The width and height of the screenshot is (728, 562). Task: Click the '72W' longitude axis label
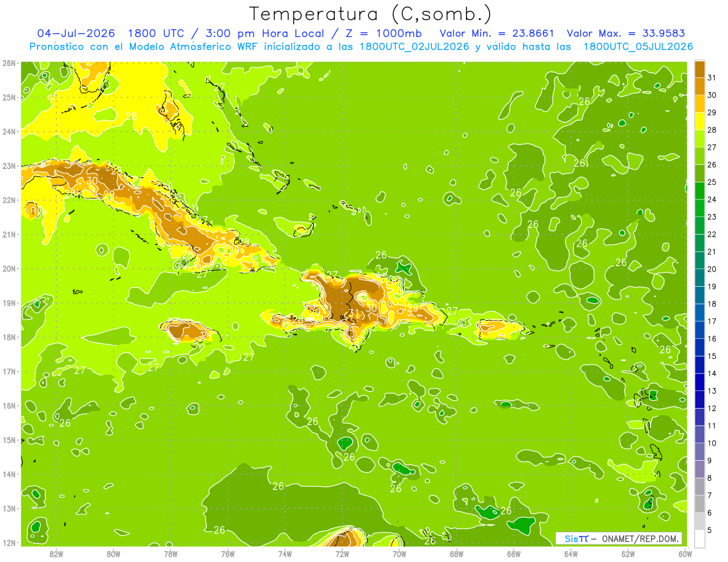(342, 554)
